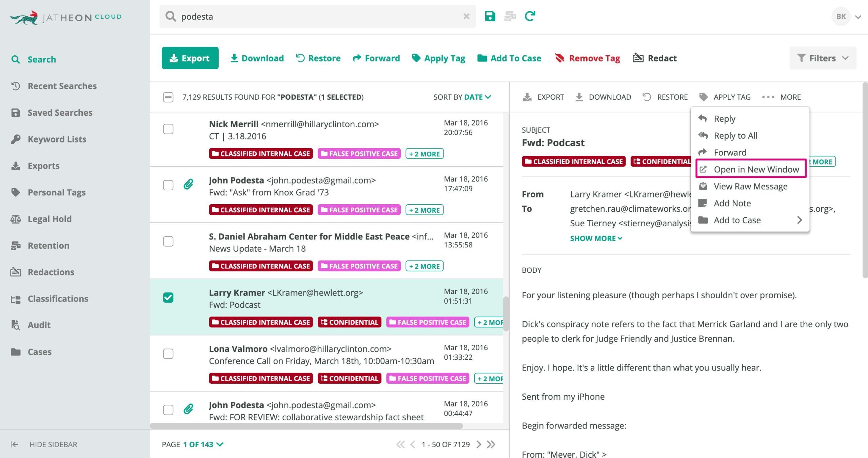Open Legal Hold from the sidebar
The image size is (868, 458).
(50, 219)
